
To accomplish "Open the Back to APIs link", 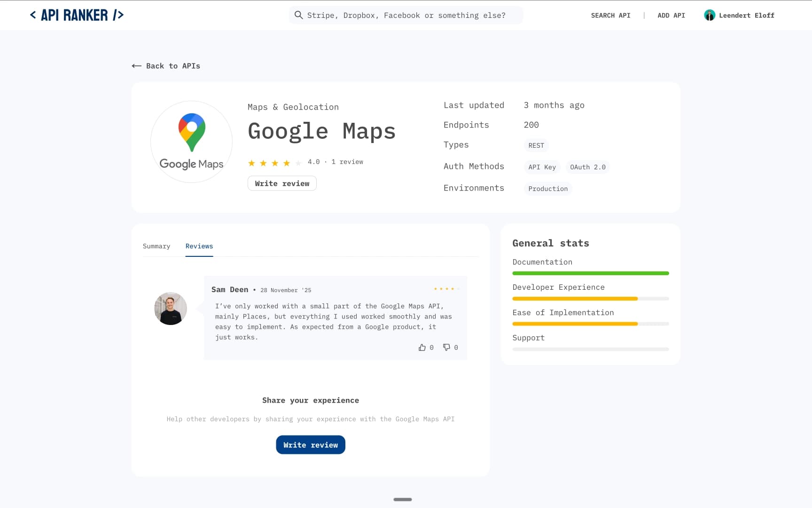I will [x=173, y=66].
